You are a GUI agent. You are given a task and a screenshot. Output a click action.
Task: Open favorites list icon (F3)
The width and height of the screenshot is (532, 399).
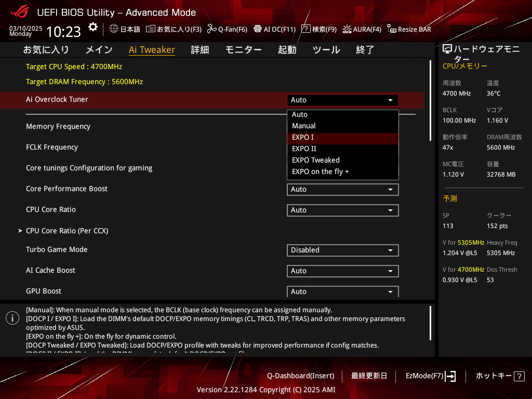[x=151, y=29]
